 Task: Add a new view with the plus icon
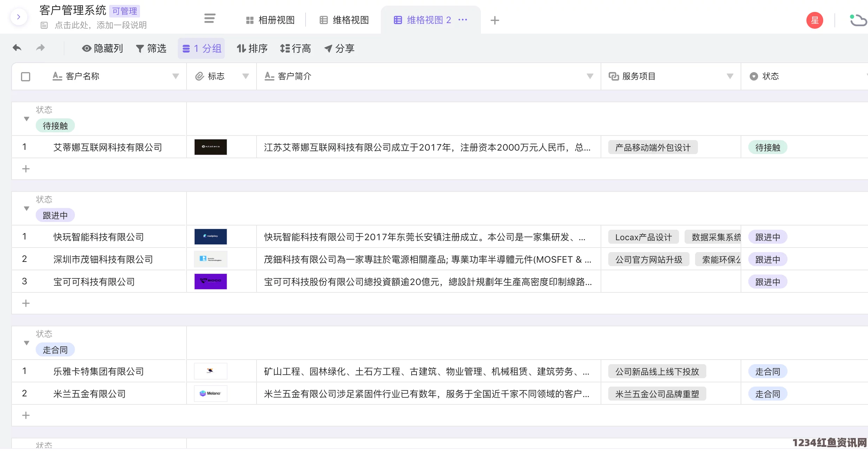[495, 20]
